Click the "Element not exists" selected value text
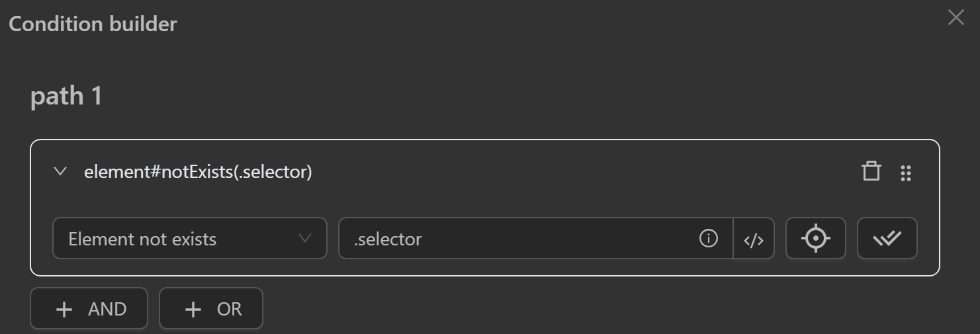The height and width of the screenshot is (334, 980). (x=142, y=239)
